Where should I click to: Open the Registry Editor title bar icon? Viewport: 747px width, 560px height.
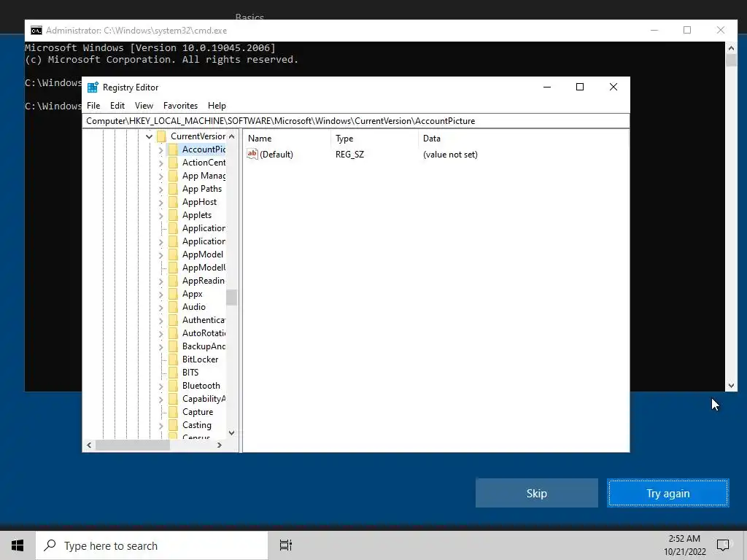(93, 87)
